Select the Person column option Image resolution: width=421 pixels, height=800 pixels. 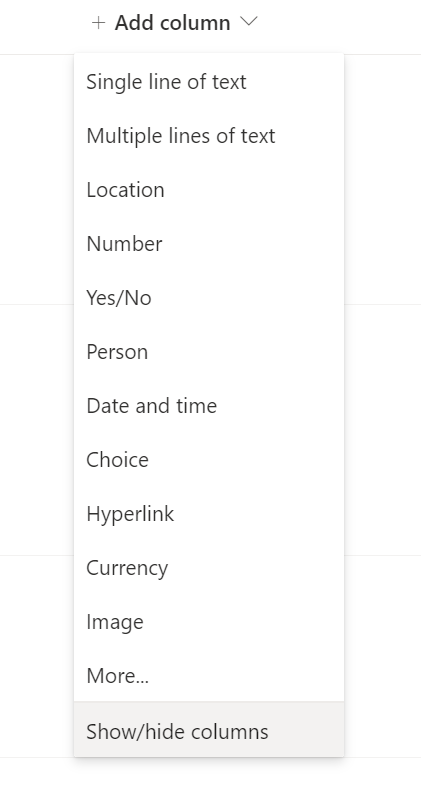pyautogui.click(x=209, y=352)
